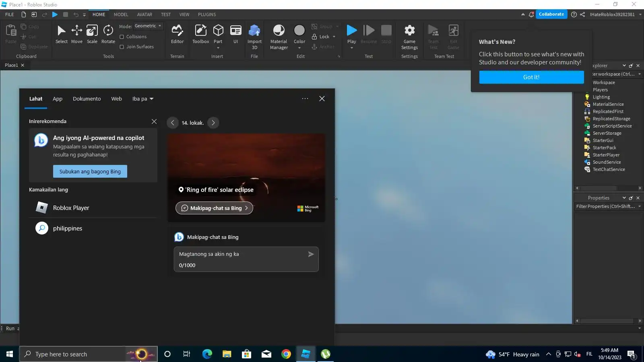Go to next date in search highlights

(x=213, y=123)
